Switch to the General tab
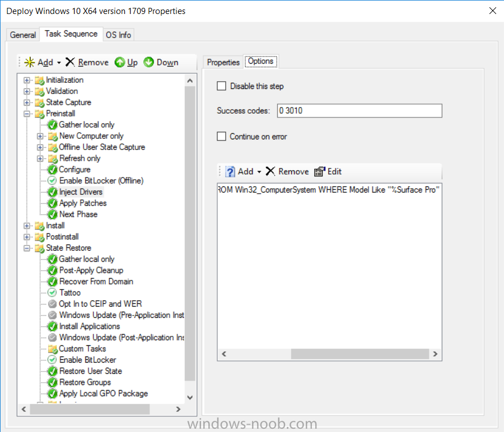The image size is (504, 432). coord(23,35)
